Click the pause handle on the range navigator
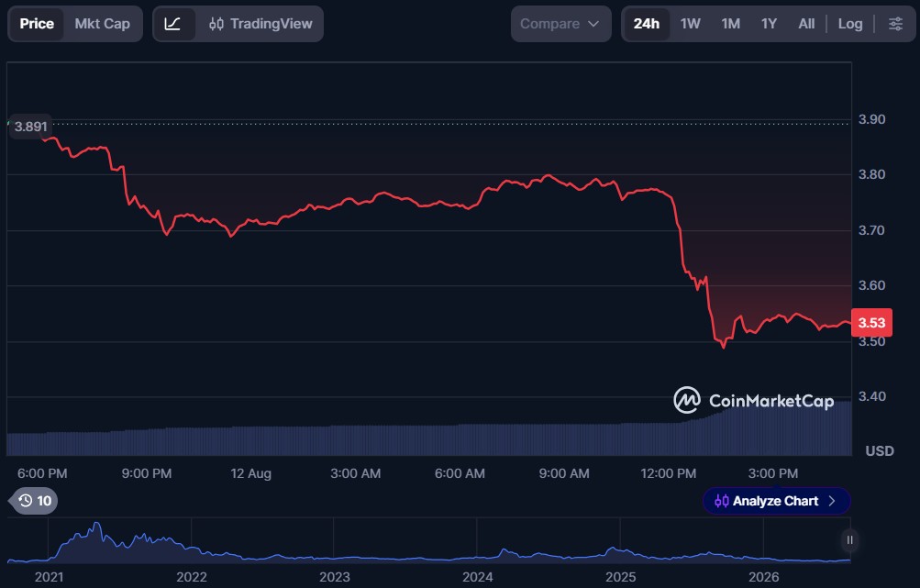Screen dimensions: 920x588 click(849, 540)
